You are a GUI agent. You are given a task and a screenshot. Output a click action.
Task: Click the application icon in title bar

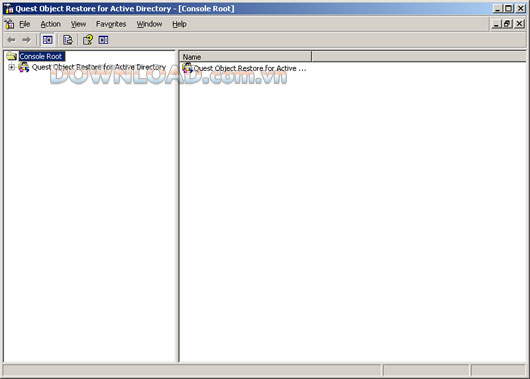click(x=8, y=8)
